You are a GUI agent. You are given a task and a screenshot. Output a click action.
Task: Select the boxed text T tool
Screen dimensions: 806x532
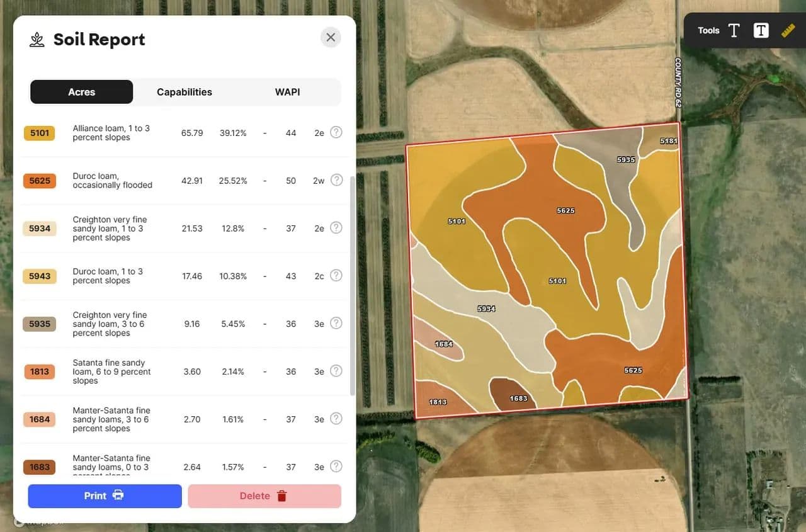point(761,30)
